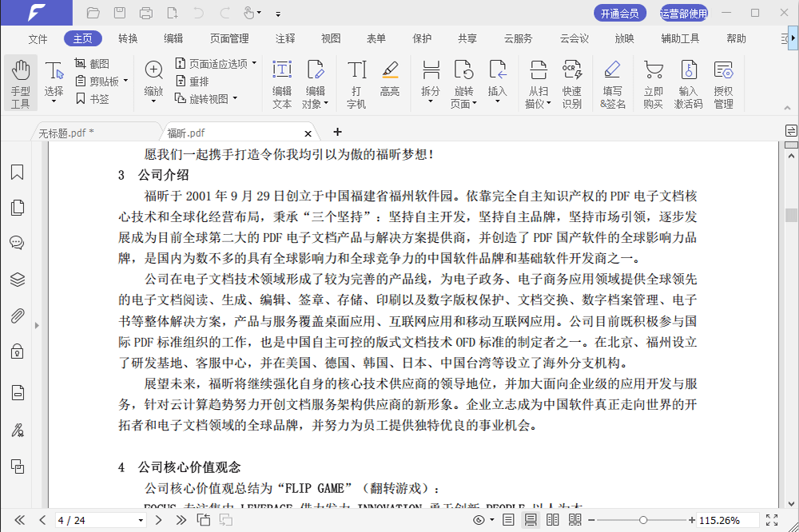Open Fill & Sign (填写&签名)
799x532 pixels.
click(612, 84)
